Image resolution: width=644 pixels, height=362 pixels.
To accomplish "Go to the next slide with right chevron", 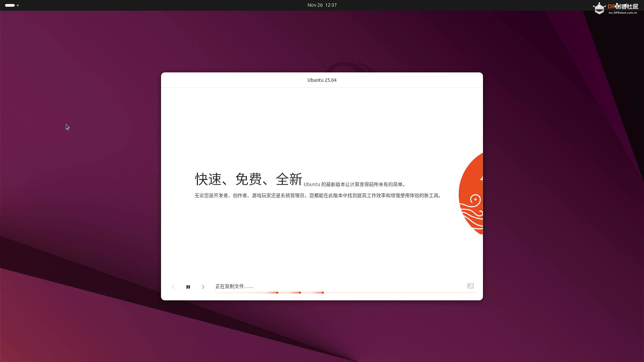I will (203, 287).
